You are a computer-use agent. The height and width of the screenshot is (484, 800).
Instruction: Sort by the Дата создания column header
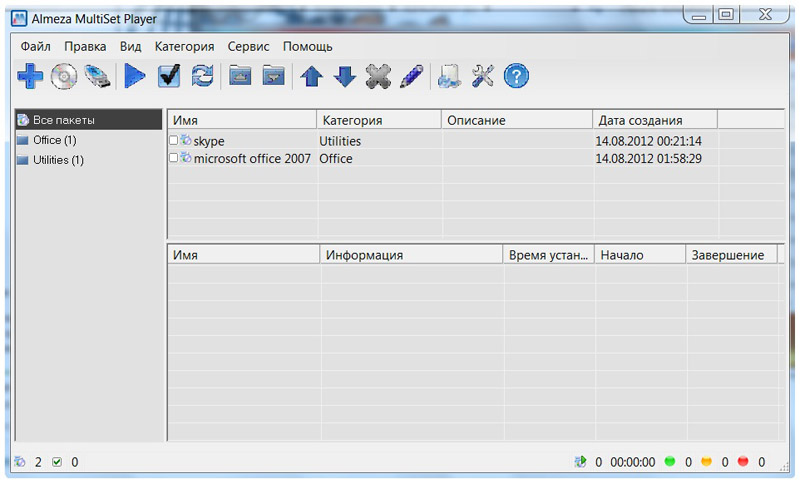[x=655, y=120]
